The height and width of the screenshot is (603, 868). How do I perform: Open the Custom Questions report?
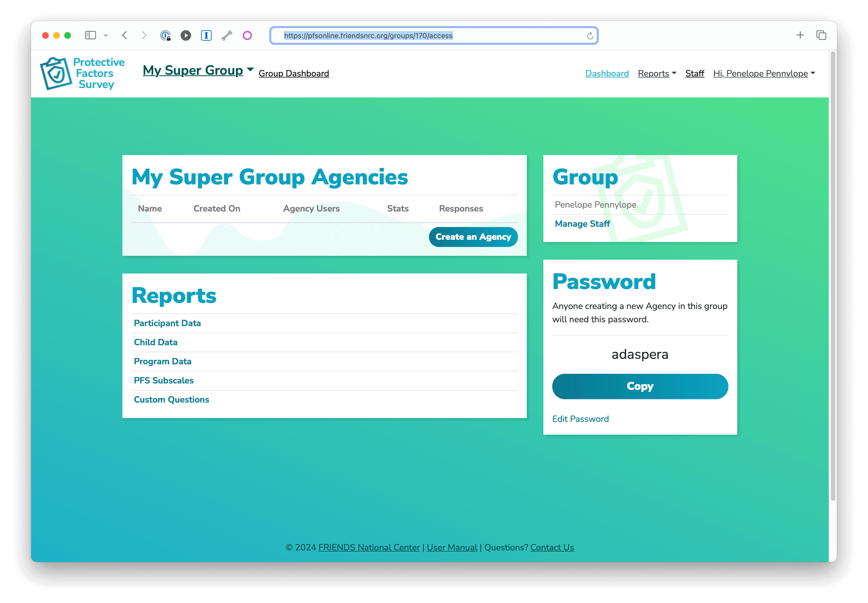coord(171,399)
